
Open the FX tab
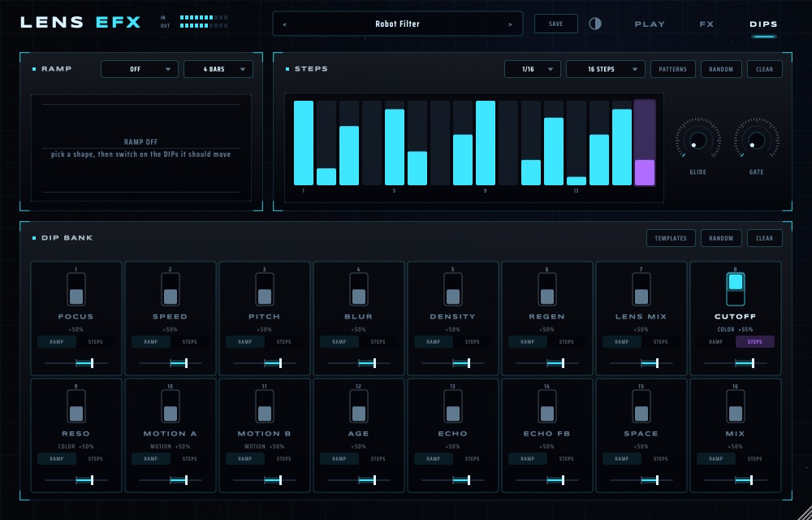pos(706,24)
